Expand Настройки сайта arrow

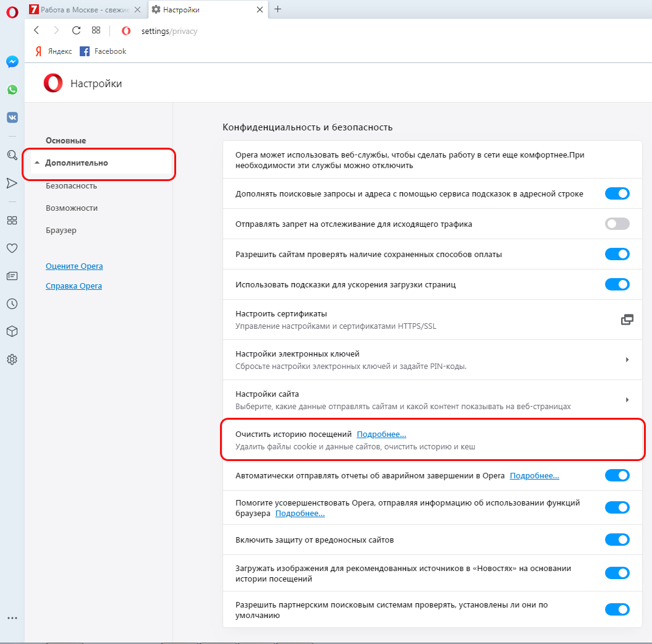tap(627, 400)
